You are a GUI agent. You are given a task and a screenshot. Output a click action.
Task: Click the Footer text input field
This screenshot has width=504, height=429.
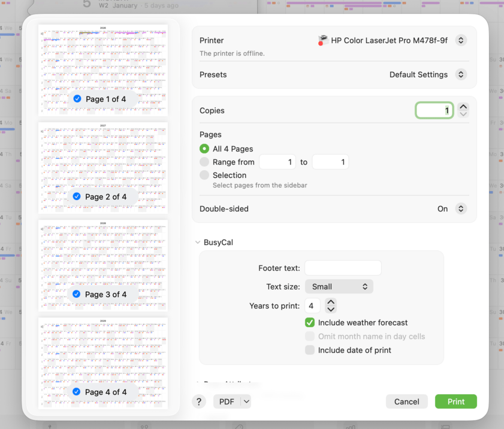click(x=343, y=268)
